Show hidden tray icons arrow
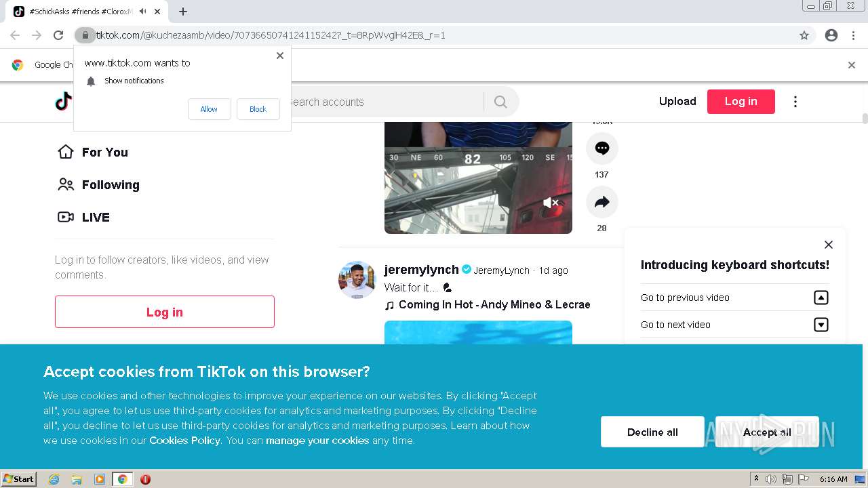The height and width of the screenshot is (488, 868). pyautogui.click(x=757, y=479)
